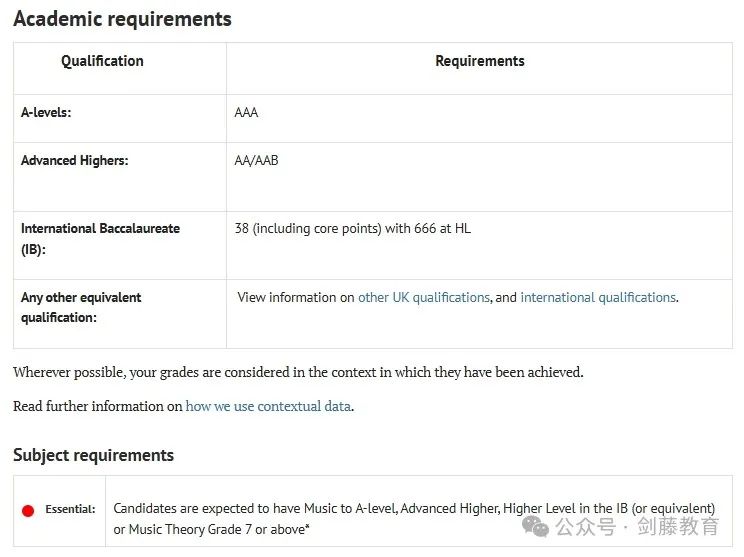This screenshot has height=557, width=744.
Task: Click the red Essential indicator dot
Action: (28, 511)
